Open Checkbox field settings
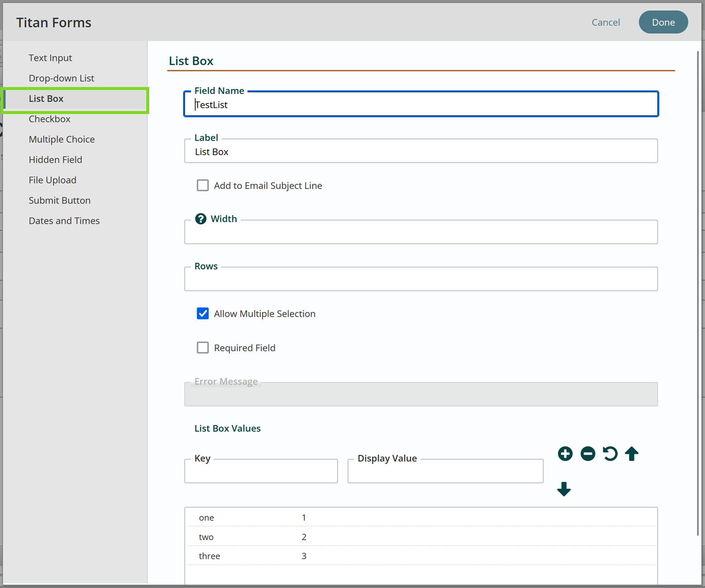705x588 pixels. 50,119
